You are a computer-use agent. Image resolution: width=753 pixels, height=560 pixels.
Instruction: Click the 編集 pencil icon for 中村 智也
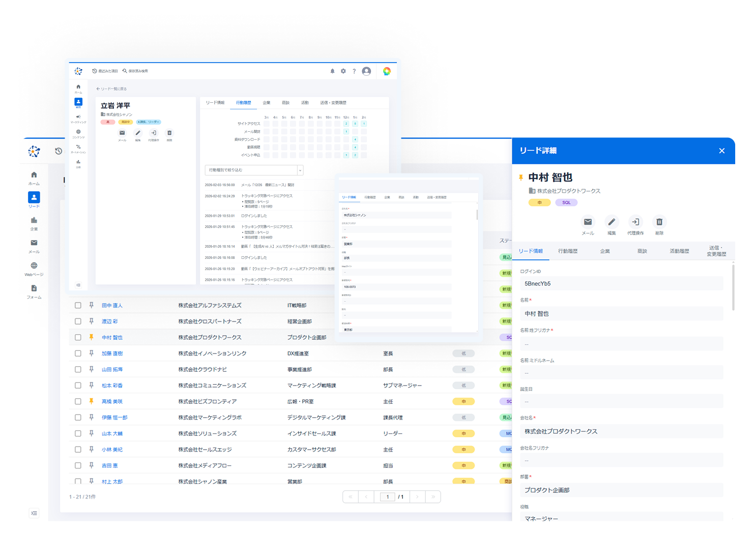tap(611, 222)
